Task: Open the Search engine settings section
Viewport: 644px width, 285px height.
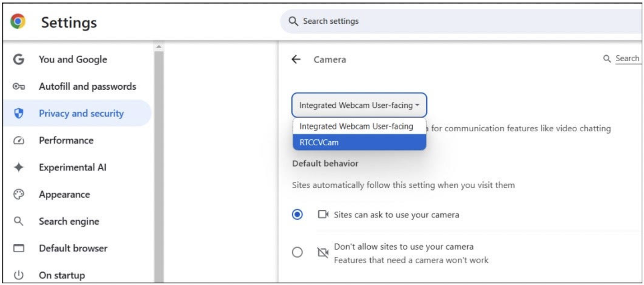Action: 69,221
